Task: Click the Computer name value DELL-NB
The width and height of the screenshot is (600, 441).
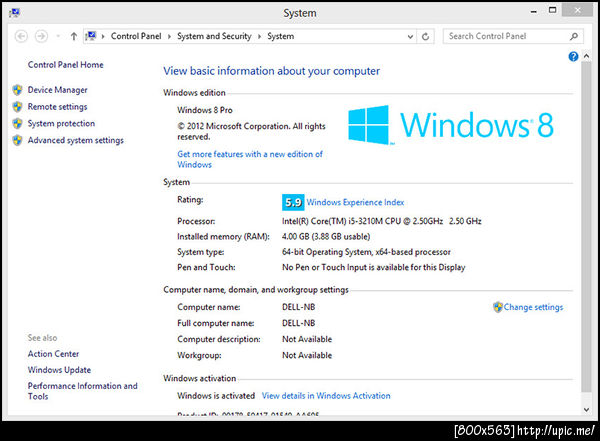Action: click(298, 307)
